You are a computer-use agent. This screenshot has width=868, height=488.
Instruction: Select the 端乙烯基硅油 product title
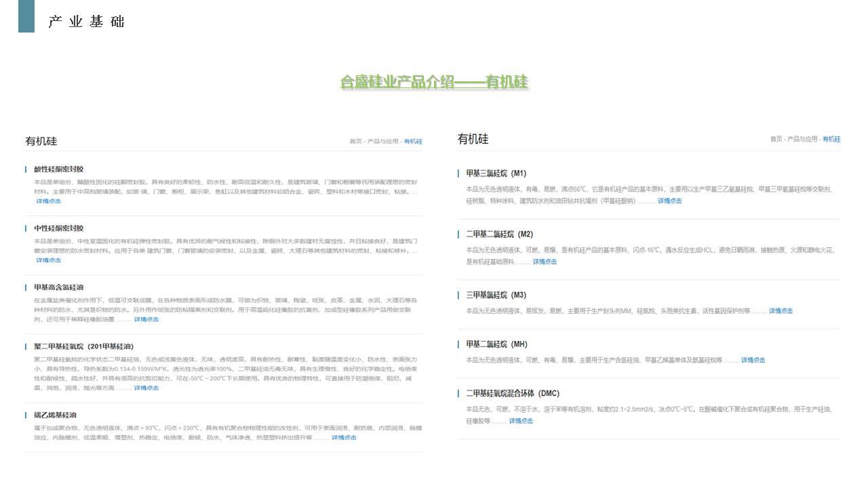pos(55,415)
